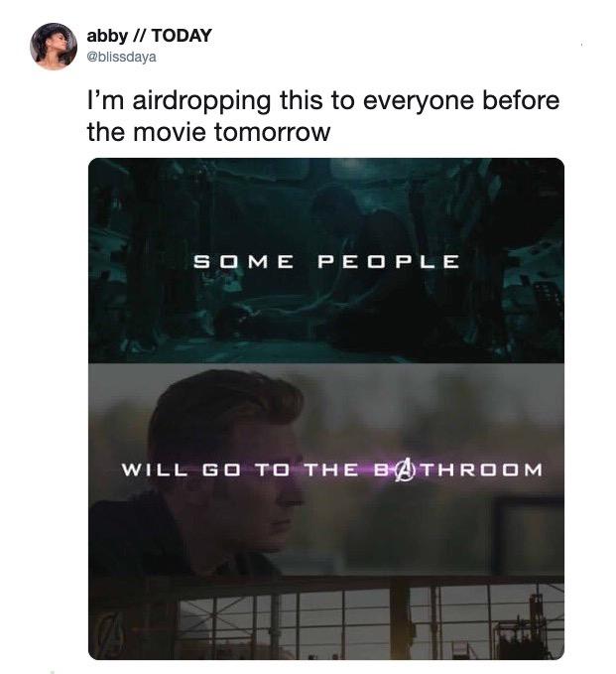Click the word 'SOME' in upper caption

pos(244,262)
